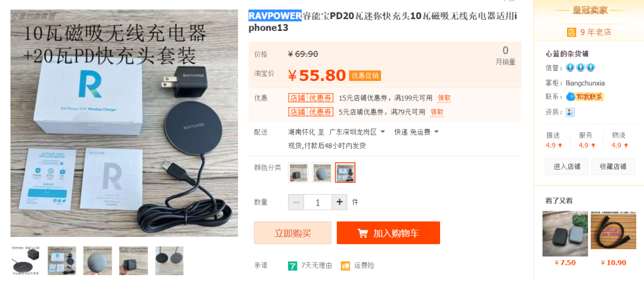
Task: Click the orange shop age badge icon
Action: 571,32
